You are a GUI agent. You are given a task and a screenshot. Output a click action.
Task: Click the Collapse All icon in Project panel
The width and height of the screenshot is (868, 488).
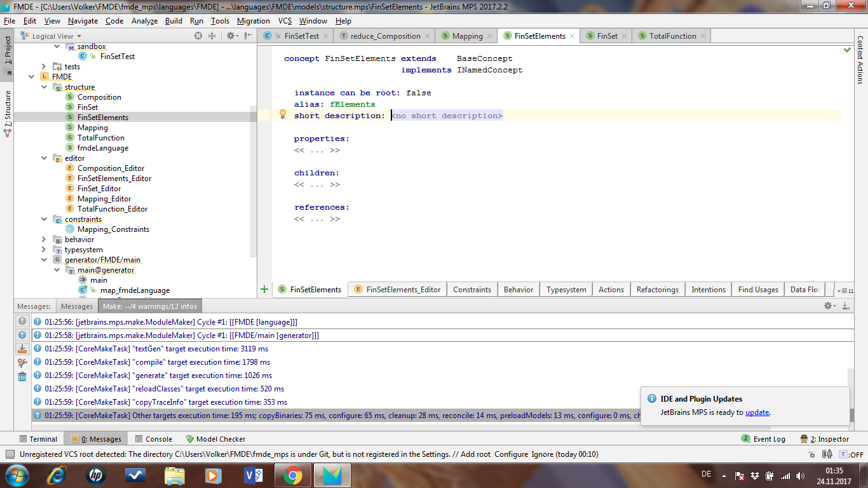[x=212, y=36]
